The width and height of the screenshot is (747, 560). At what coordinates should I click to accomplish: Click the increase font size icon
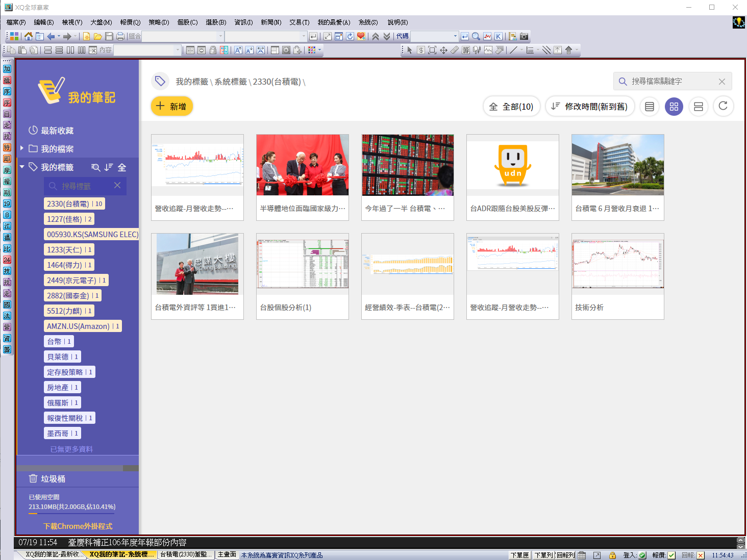[x=238, y=50]
